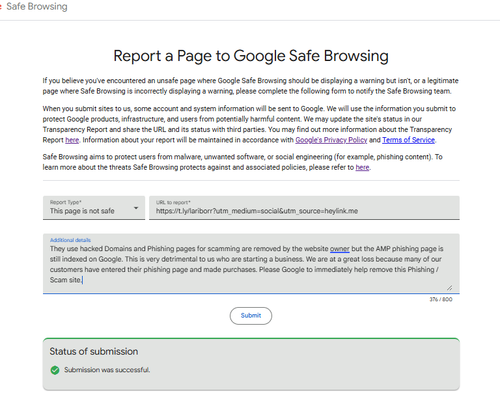This screenshot has width=500, height=400.
Task: Click the 'Status of submission' heading
Action: tap(94, 351)
